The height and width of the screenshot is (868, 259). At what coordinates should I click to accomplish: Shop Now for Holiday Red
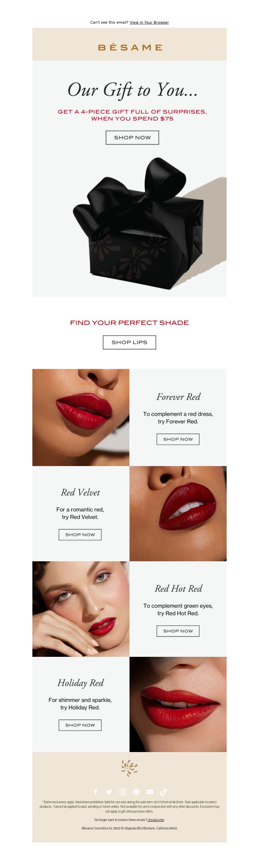point(80,725)
